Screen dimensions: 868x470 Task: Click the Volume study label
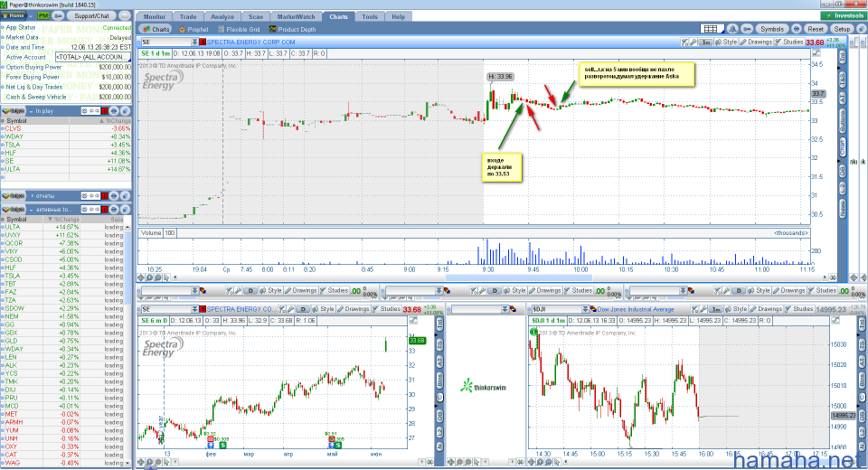[x=151, y=233]
